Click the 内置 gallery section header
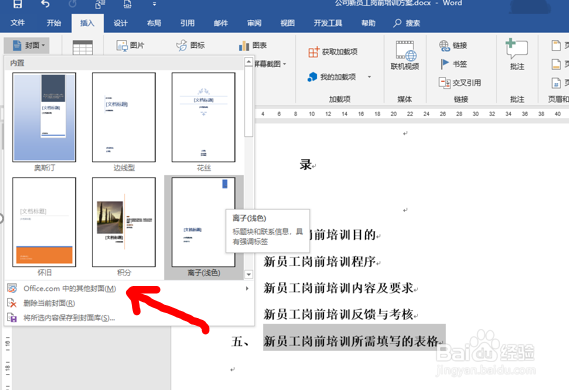Viewport: 569px width, 390px height. [x=17, y=63]
